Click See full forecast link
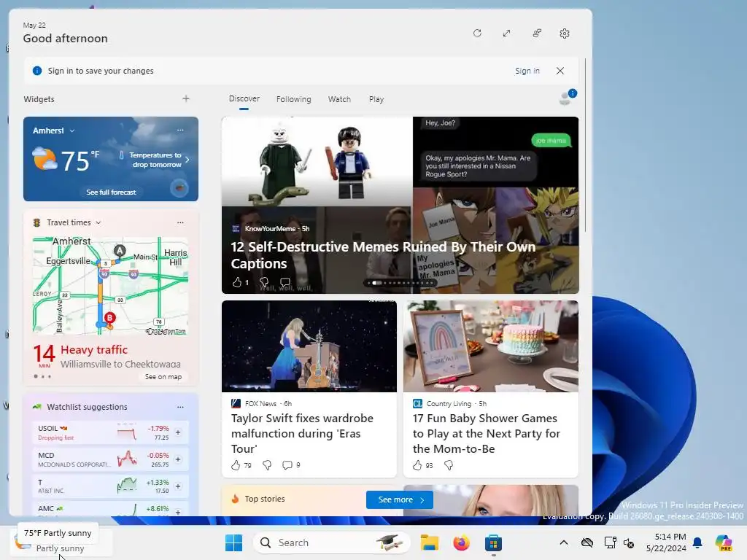 111,192
